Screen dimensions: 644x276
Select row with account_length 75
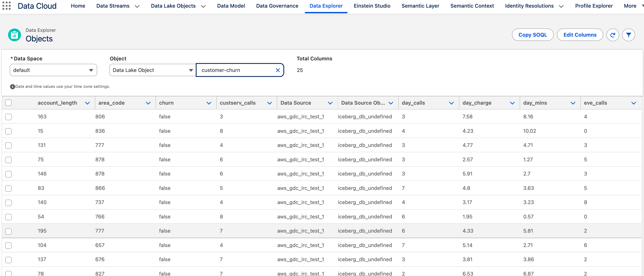(9, 160)
